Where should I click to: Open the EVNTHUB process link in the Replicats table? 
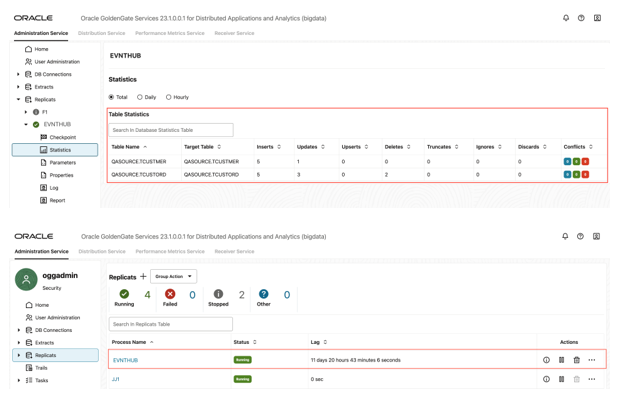coord(125,360)
